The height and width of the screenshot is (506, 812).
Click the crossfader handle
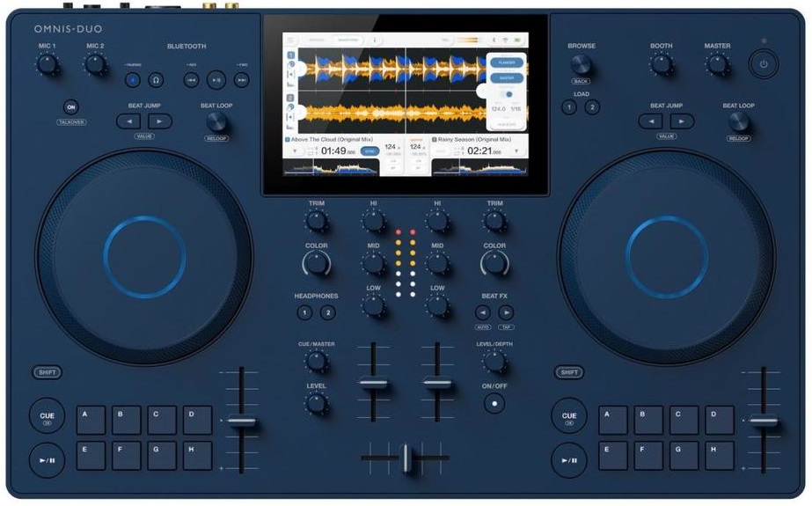click(x=406, y=458)
